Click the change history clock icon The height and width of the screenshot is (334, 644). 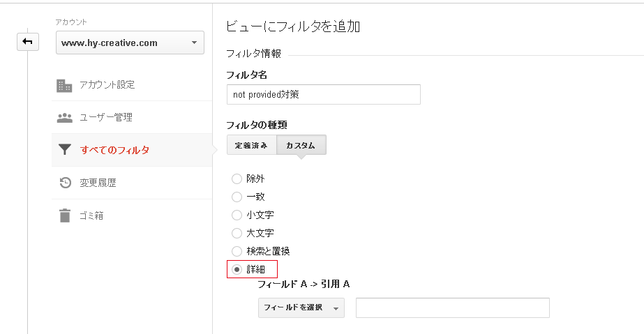[x=66, y=183]
